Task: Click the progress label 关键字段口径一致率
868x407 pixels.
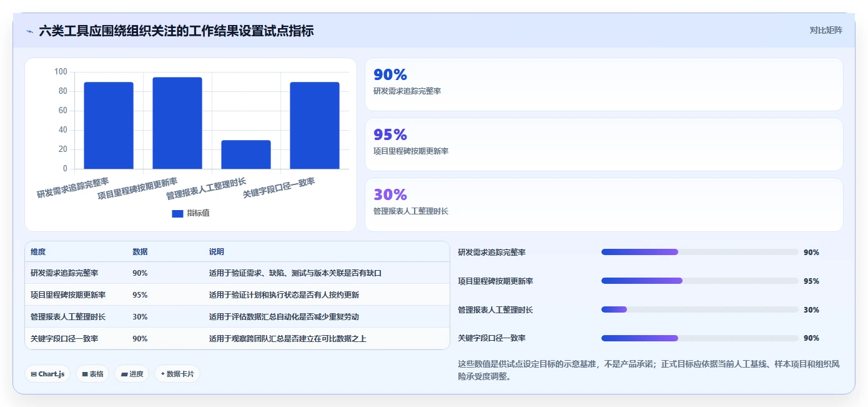Action: coord(492,338)
